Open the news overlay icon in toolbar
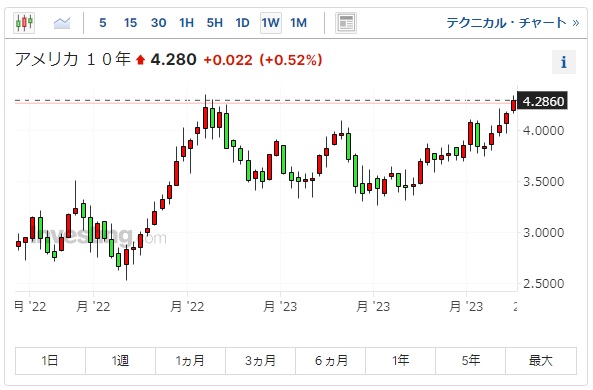This screenshot has width=593, height=390. click(x=346, y=23)
